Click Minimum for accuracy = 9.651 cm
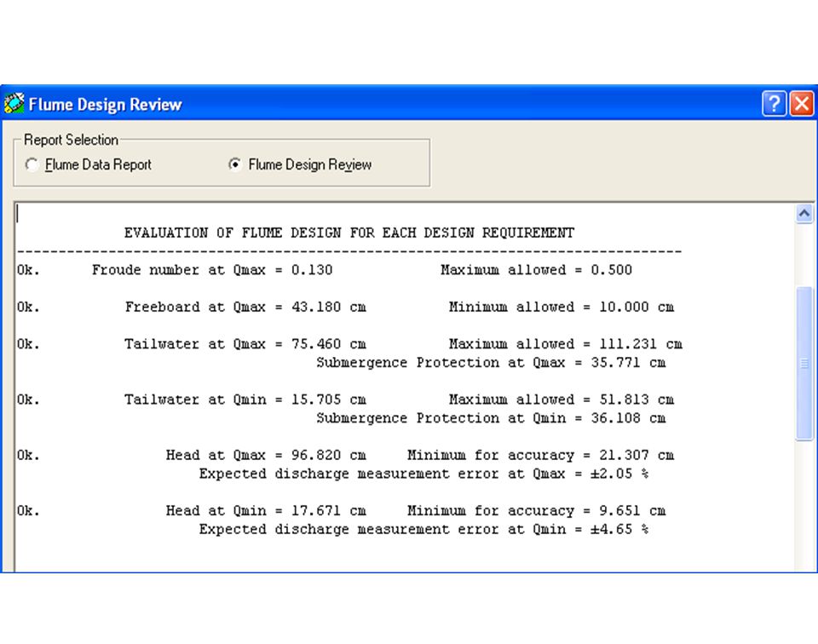 (x=536, y=510)
